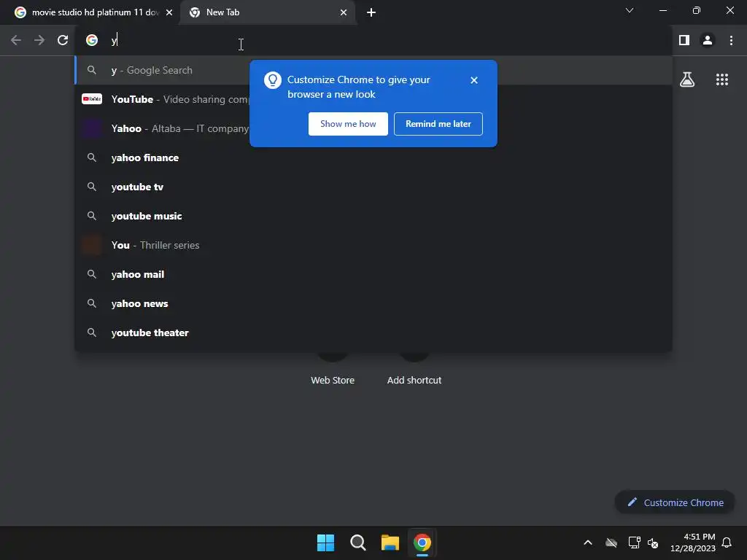
Task: Click the browser Forward arrow
Action: 39,41
